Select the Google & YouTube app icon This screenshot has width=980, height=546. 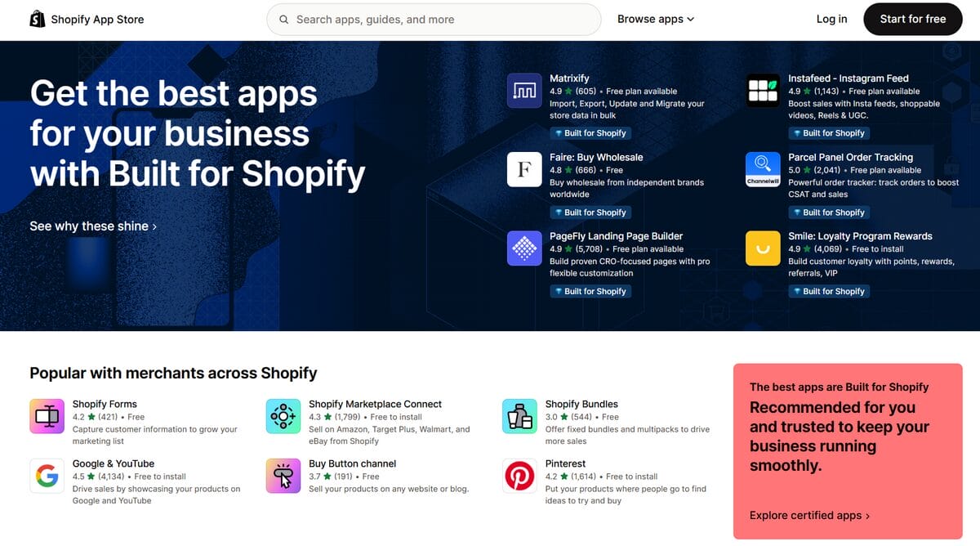(47, 476)
